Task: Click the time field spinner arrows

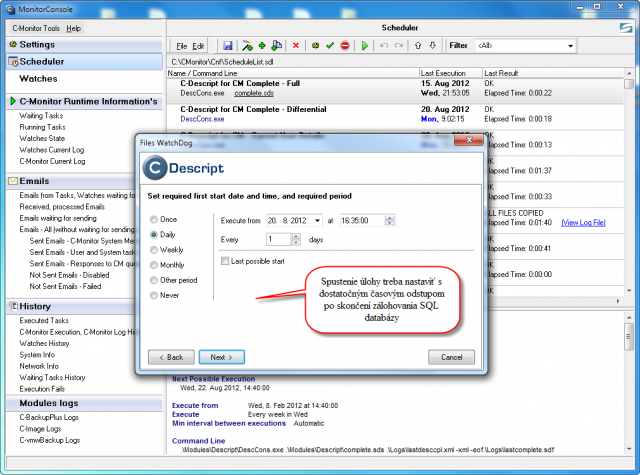Action: coord(390,221)
